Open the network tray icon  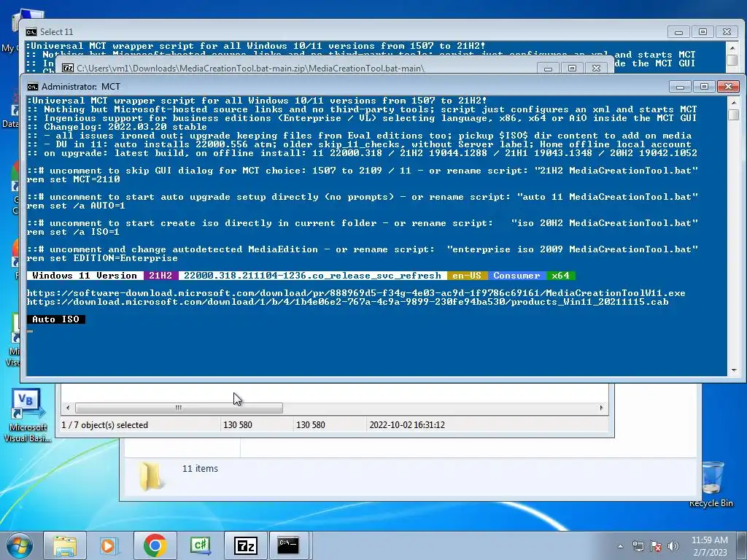pos(638,546)
